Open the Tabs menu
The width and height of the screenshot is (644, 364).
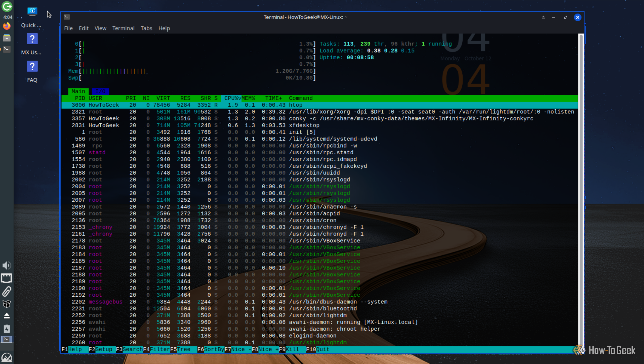pos(146,28)
